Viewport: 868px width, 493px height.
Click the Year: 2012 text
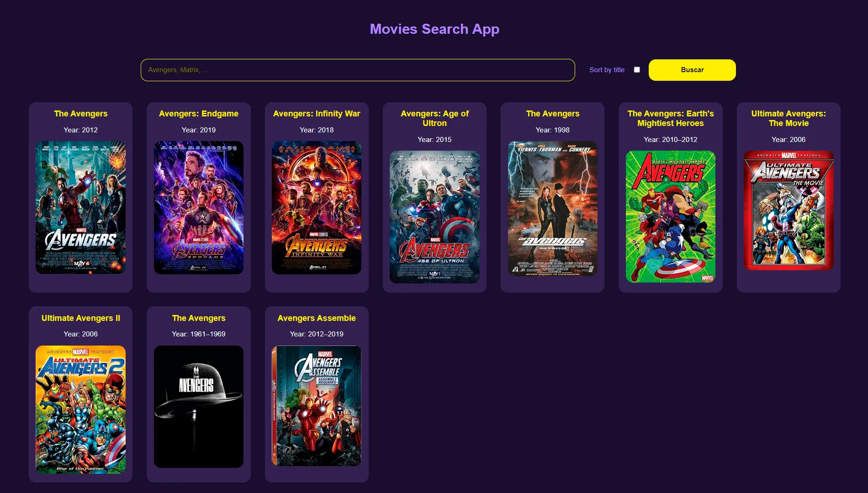(x=81, y=130)
